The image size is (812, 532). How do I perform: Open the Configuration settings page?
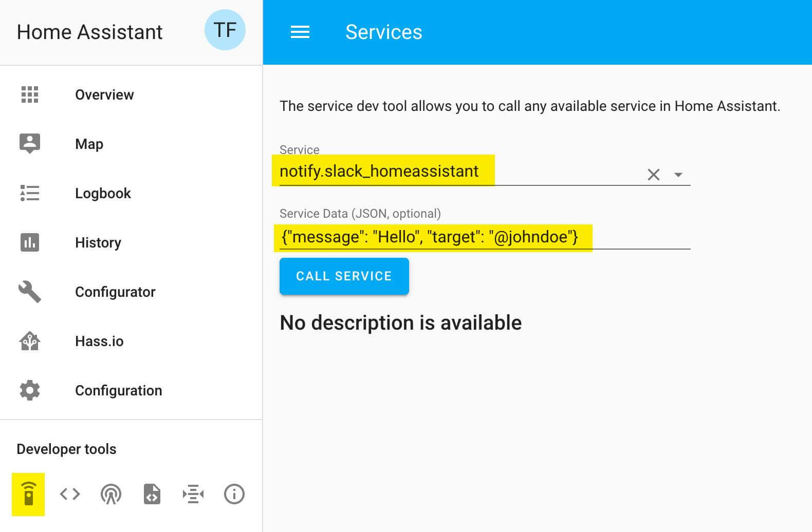point(118,391)
